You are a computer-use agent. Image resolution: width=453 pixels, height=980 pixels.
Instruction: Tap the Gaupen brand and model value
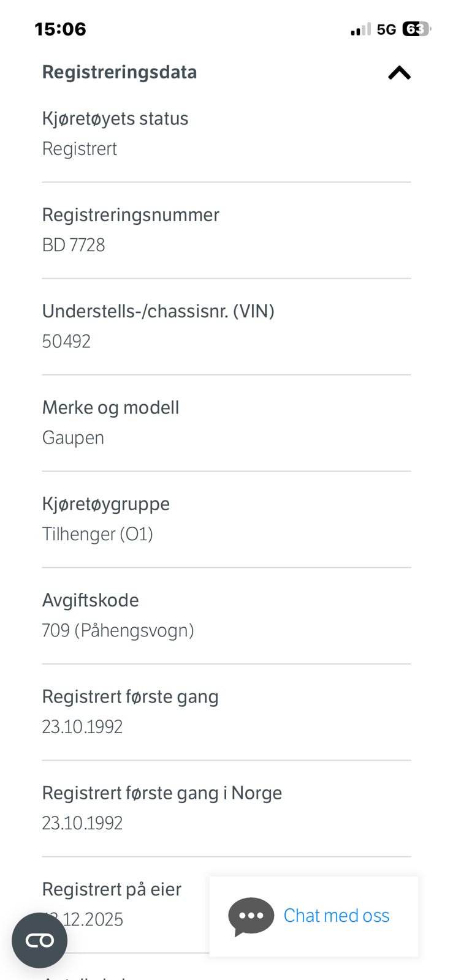coord(73,438)
